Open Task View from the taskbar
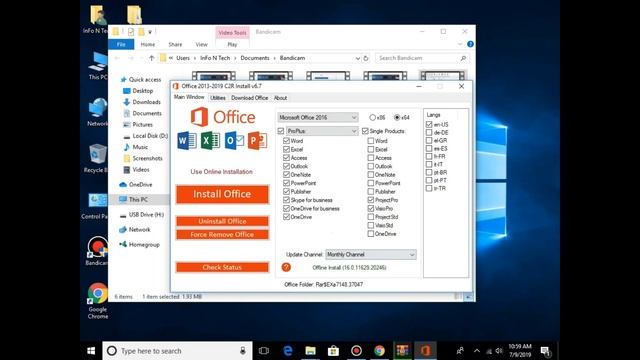This screenshot has width=640, height=360. pos(264,351)
